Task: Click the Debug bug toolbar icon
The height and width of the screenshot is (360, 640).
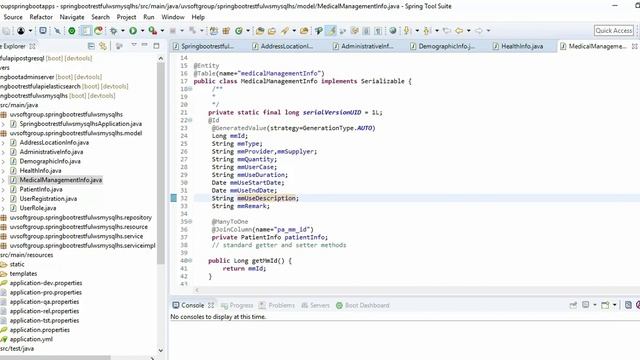Action: [113, 31]
